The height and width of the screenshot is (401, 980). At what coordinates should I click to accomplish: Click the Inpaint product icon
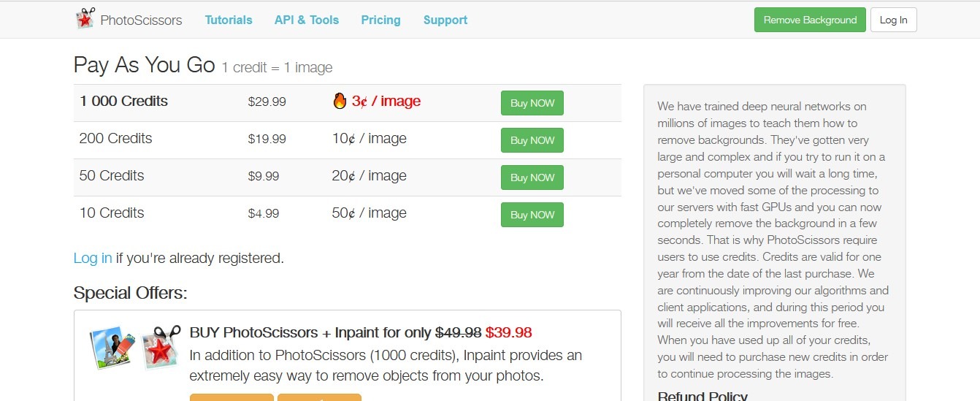(x=112, y=348)
